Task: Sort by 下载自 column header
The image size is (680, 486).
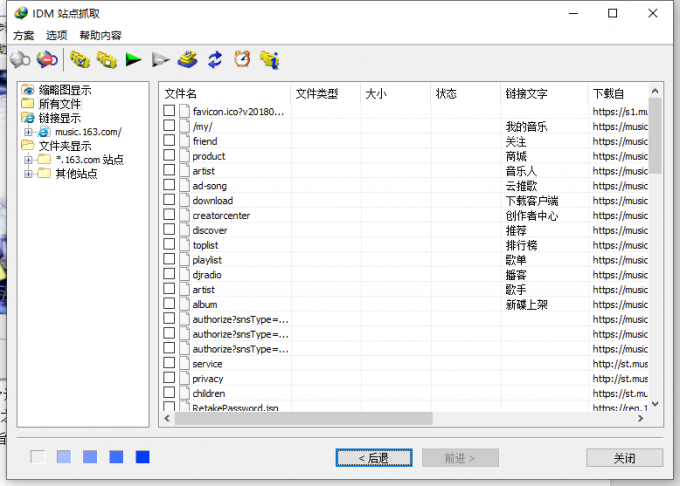Action: (x=619, y=93)
